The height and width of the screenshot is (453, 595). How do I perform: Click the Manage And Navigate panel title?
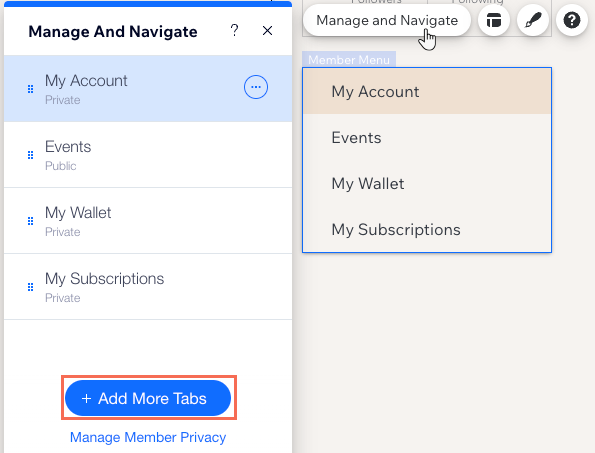click(x=113, y=31)
